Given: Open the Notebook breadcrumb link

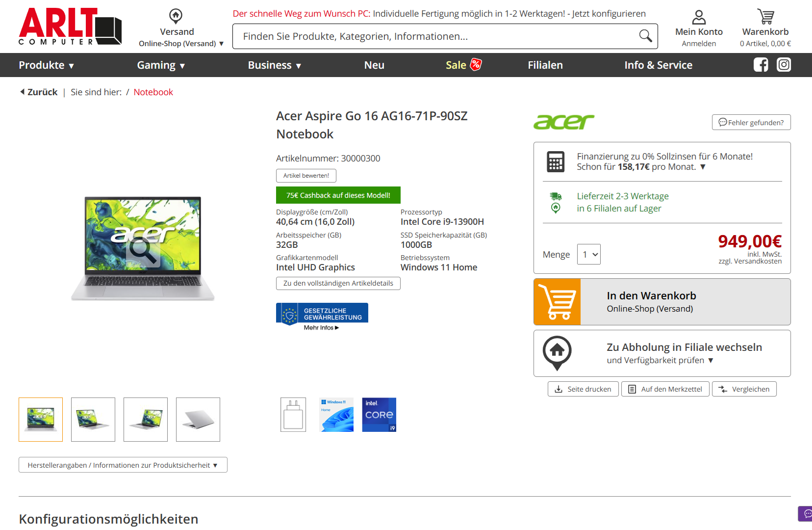Looking at the screenshot, I should tap(153, 92).
